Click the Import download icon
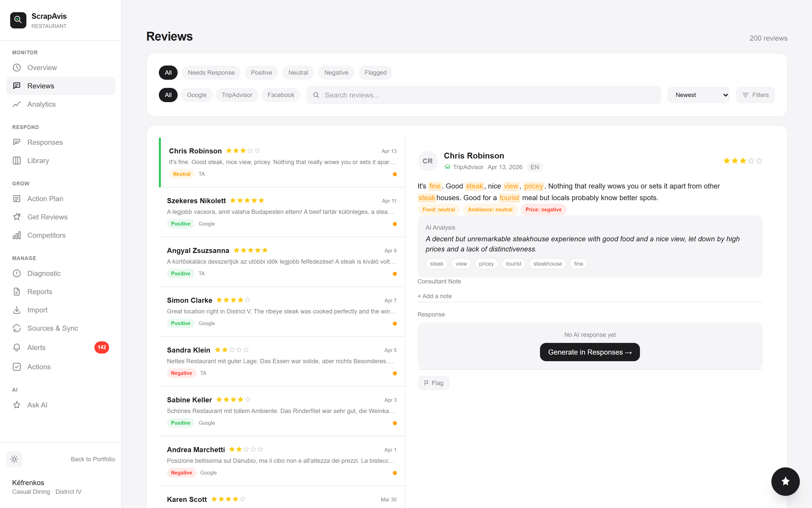 17,310
